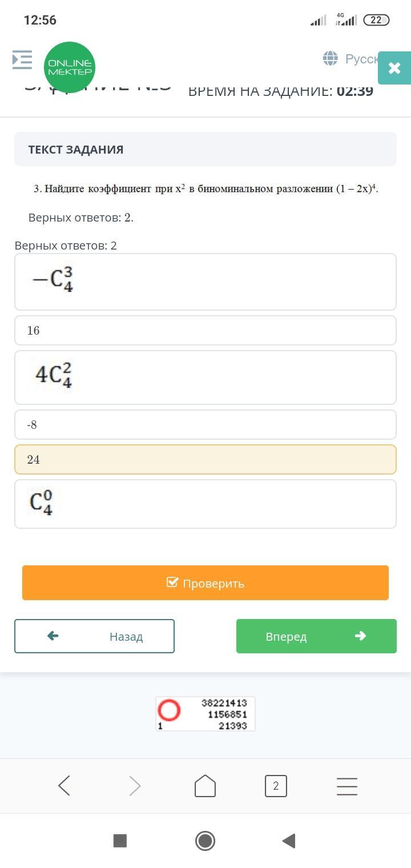This screenshot has height=868, width=411.
Task: Open the browser tabs switcher showing 2
Action: [x=276, y=786]
